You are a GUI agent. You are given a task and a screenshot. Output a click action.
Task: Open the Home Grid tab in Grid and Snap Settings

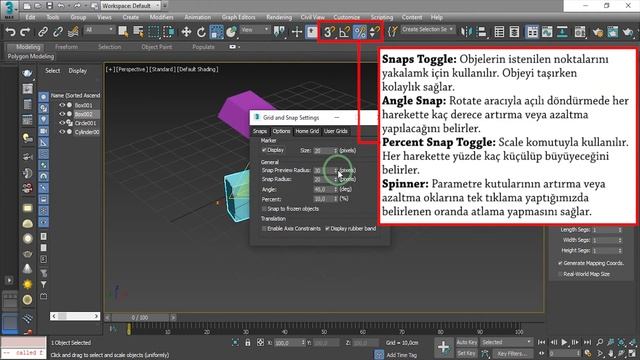click(x=307, y=131)
